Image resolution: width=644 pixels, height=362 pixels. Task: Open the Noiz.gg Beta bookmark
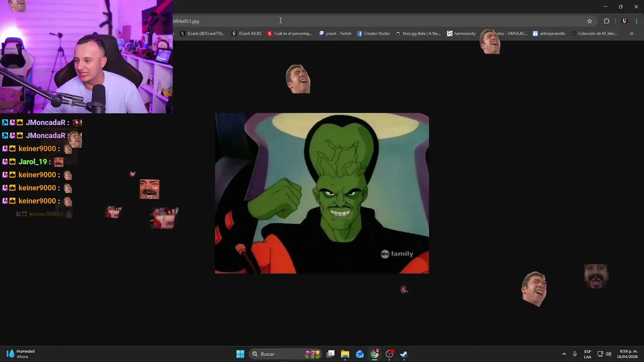[418, 34]
